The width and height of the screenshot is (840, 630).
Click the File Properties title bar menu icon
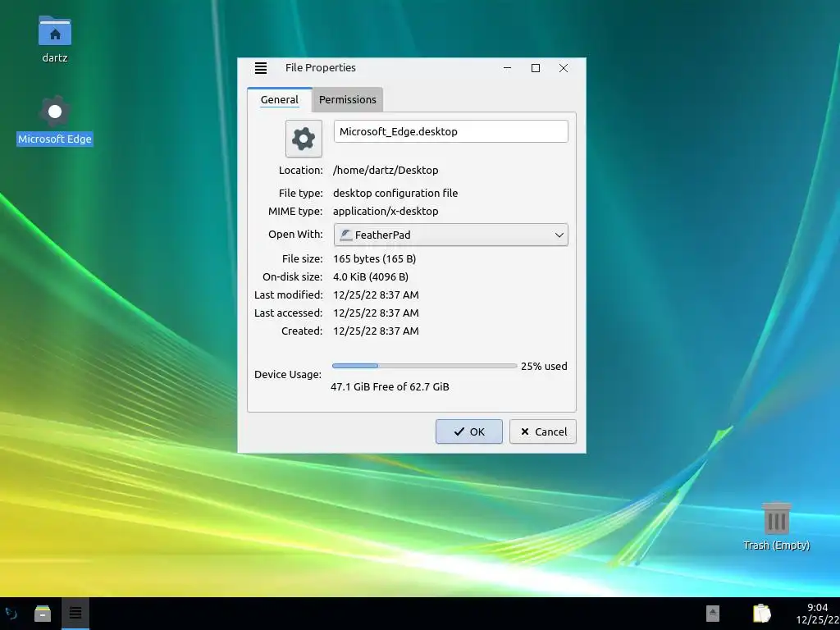click(x=260, y=68)
